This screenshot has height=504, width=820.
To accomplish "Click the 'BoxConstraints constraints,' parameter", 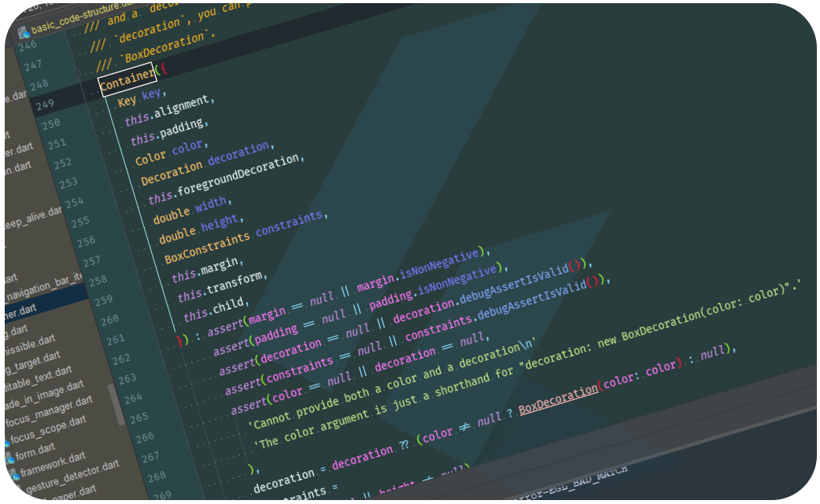I will coord(246,237).
